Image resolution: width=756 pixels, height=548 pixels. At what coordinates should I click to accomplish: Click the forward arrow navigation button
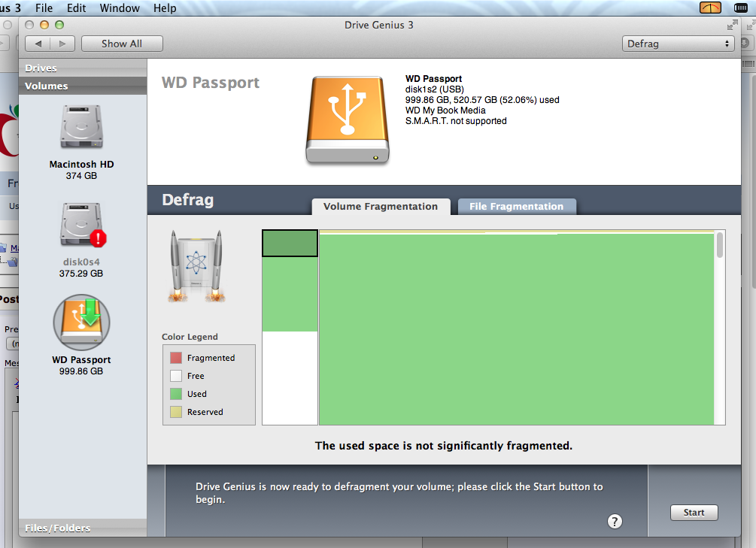click(x=62, y=44)
